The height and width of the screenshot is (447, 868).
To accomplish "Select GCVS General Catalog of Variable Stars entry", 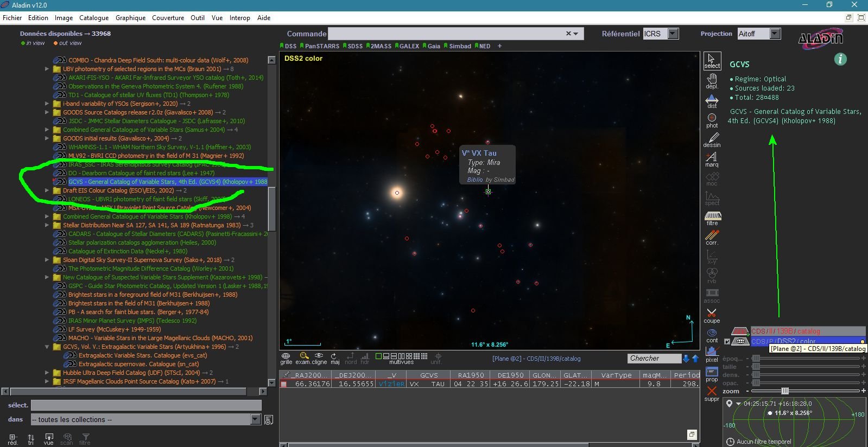I will pyautogui.click(x=167, y=182).
